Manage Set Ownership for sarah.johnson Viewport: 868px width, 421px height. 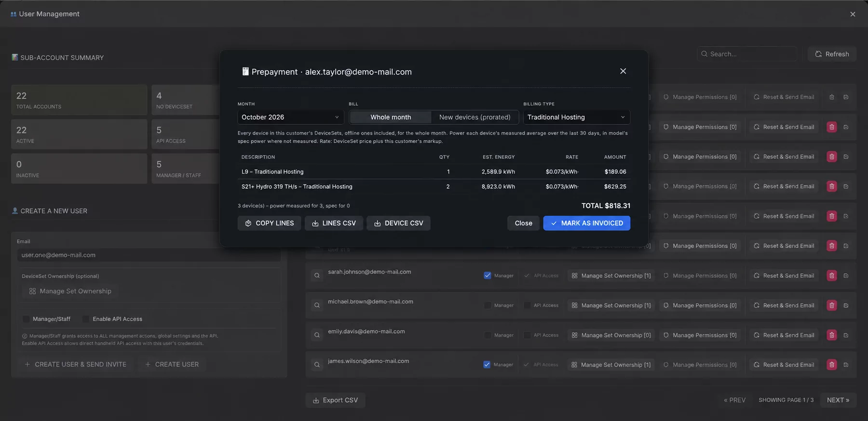pyautogui.click(x=611, y=276)
